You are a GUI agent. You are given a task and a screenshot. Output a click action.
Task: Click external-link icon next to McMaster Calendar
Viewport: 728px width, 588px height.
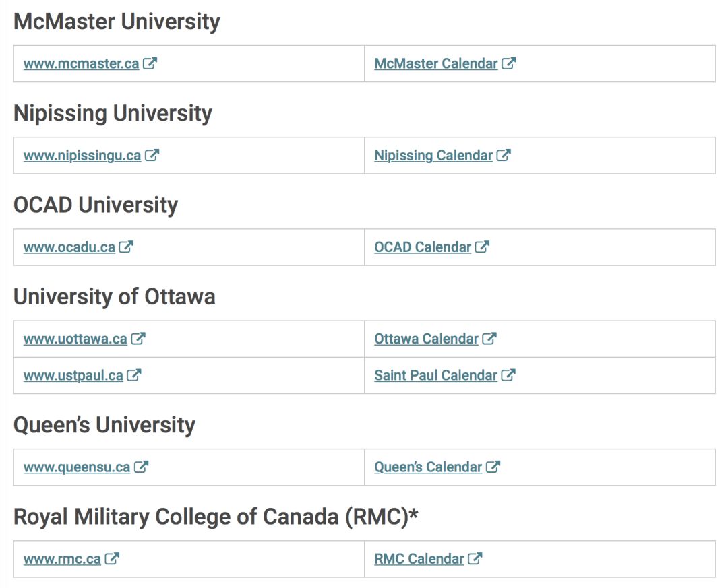point(509,63)
